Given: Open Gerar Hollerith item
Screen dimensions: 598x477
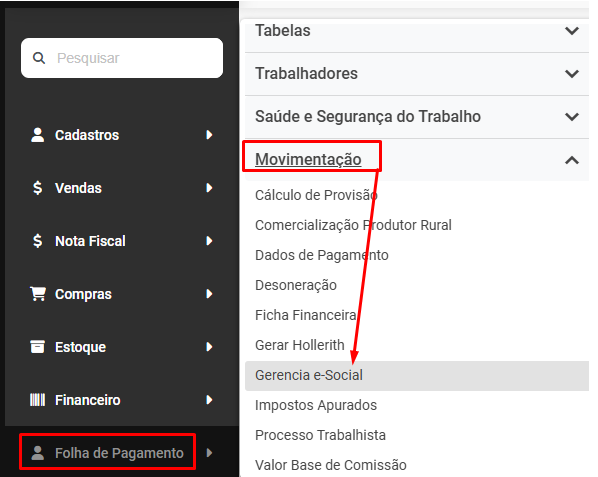Looking at the screenshot, I should 300,345.
